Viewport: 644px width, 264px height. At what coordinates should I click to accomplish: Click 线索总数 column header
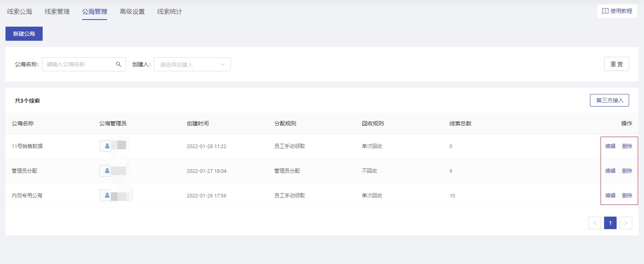461,123
